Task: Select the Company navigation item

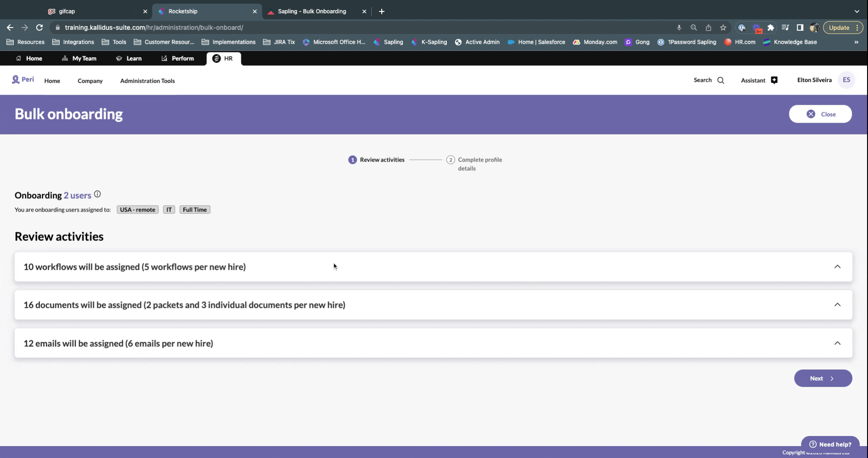Action: pyautogui.click(x=90, y=81)
